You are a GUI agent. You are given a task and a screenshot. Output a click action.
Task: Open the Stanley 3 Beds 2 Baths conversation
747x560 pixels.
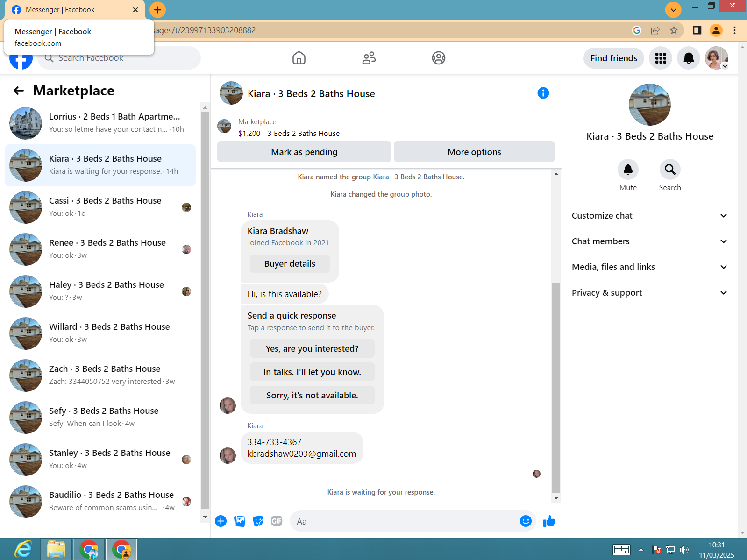[x=100, y=460]
